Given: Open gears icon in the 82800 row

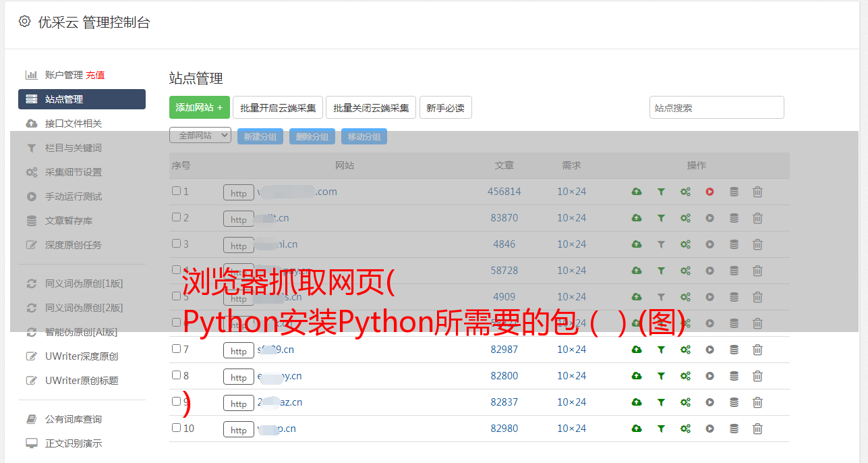Looking at the screenshot, I should tap(685, 376).
